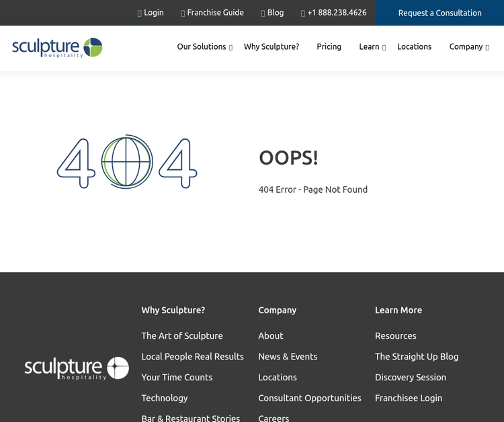Open Consultant Opportunities footer link

point(310,398)
